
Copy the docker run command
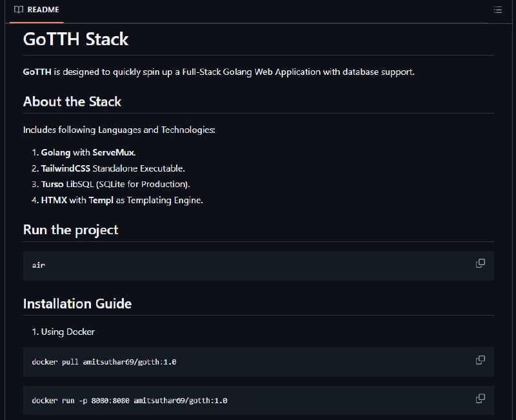[x=480, y=398]
